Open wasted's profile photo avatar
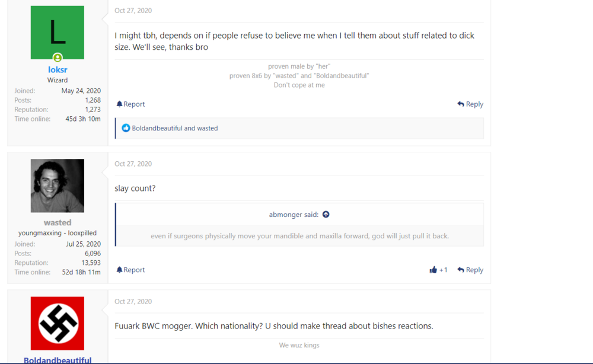This screenshot has height=364, width=593. coord(58,186)
